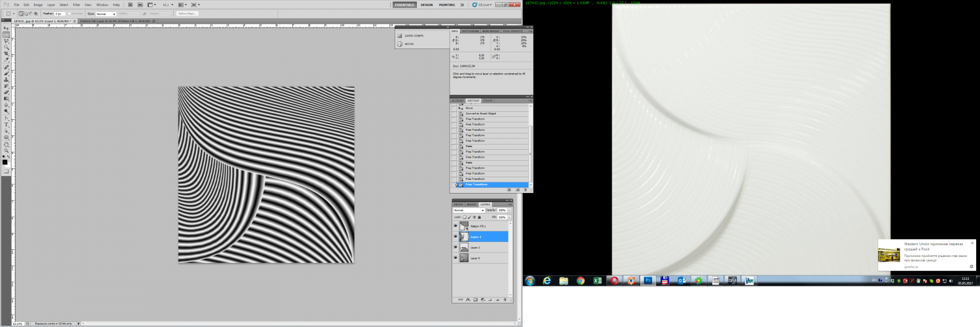The width and height of the screenshot is (980, 327).
Task: Toggle lock all for layer
Action: click(479, 217)
